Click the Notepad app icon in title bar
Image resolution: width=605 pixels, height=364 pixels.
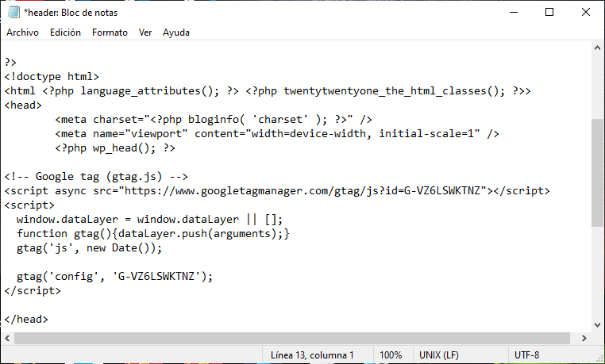(13, 13)
